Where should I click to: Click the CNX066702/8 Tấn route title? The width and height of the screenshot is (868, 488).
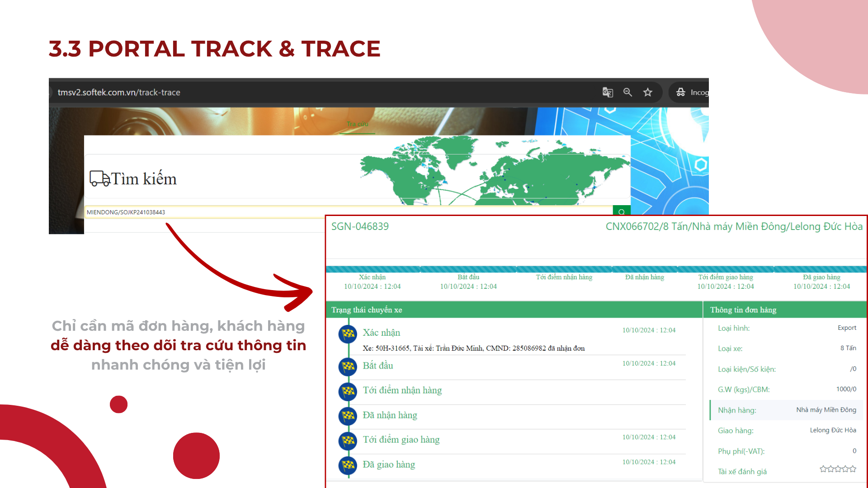coord(734,226)
